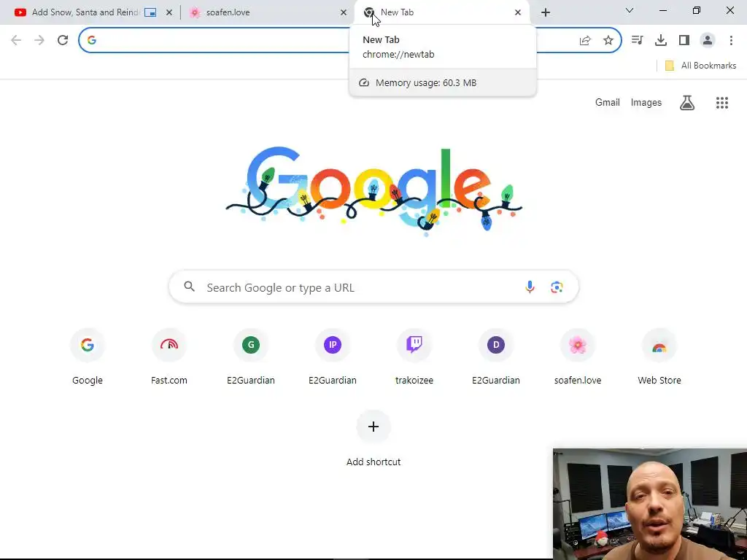Switch to the Add Snow, Santa YouTube tab
Viewport: 747px width, 560px height.
[85, 12]
